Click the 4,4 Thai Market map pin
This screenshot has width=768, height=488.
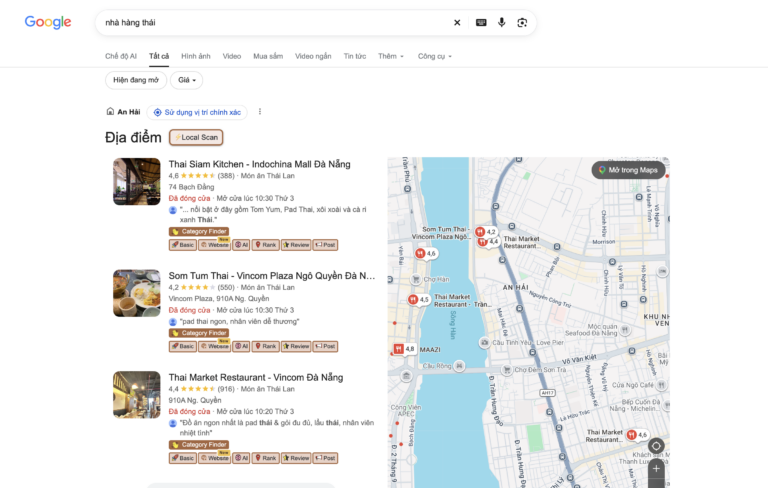click(x=488, y=242)
